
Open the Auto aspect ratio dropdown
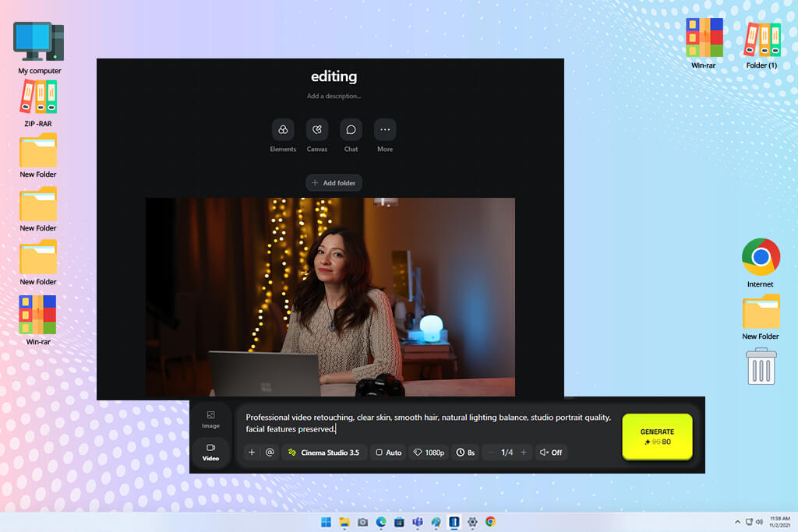point(388,452)
